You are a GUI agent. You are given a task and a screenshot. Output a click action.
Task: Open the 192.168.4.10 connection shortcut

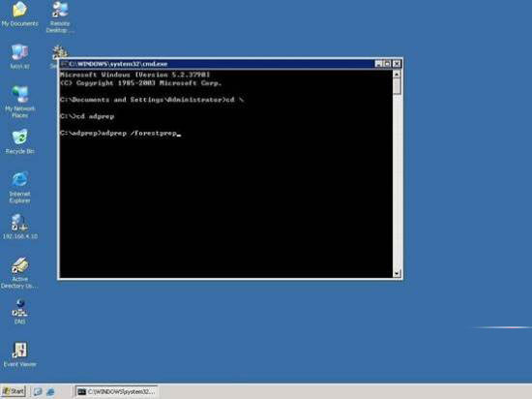(19, 227)
